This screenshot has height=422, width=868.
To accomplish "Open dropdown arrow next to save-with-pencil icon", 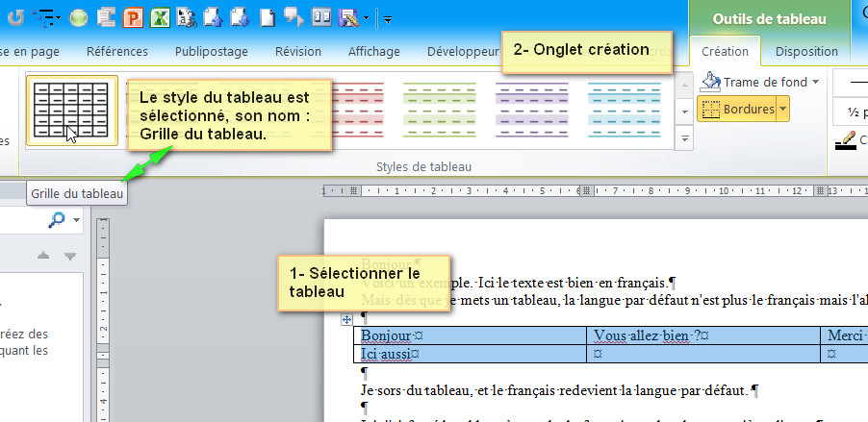I will tap(366, 19).
